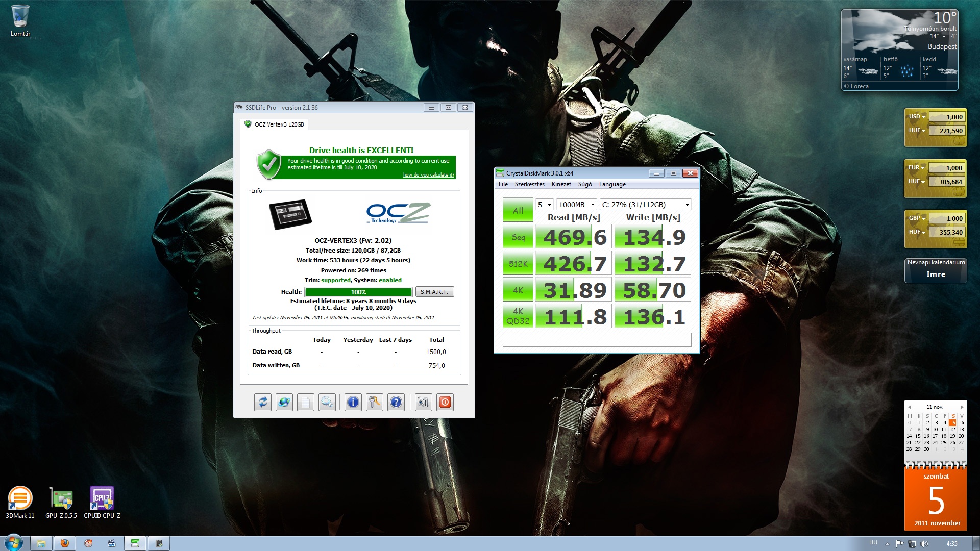Open the Kinézet menu

point(561,184)
